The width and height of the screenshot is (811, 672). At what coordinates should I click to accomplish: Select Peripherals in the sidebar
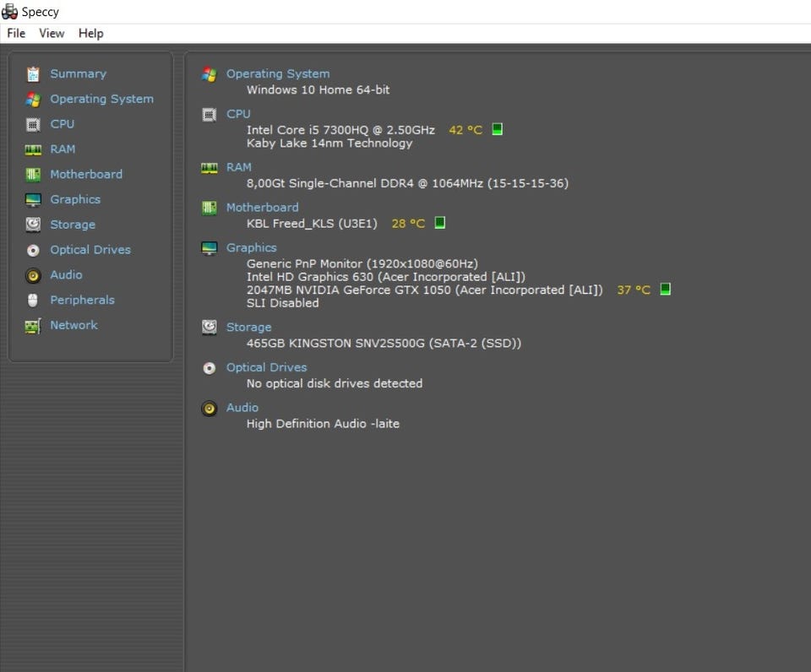point(82,300)
